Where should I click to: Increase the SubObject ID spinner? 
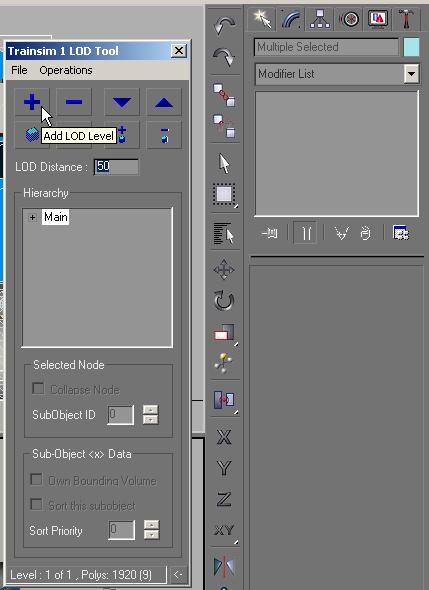[x=151, y=410]
